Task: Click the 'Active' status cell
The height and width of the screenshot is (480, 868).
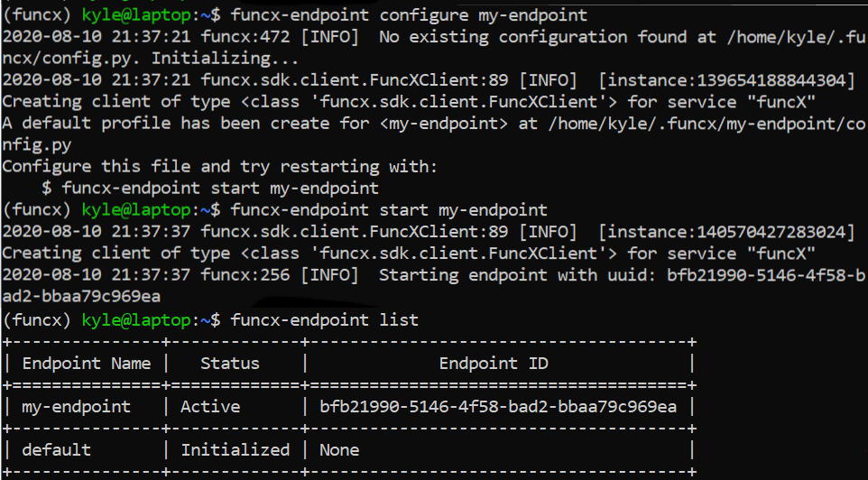Action: pyautogui.click(x=210, y=407)
